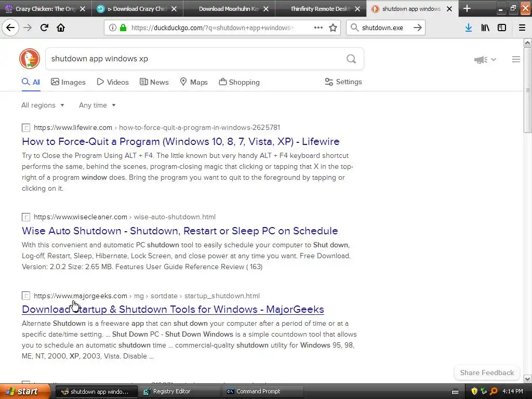Open the Library bookmarks icon
532x399 pixels.
pyautogui.click(x=485, y=28)
